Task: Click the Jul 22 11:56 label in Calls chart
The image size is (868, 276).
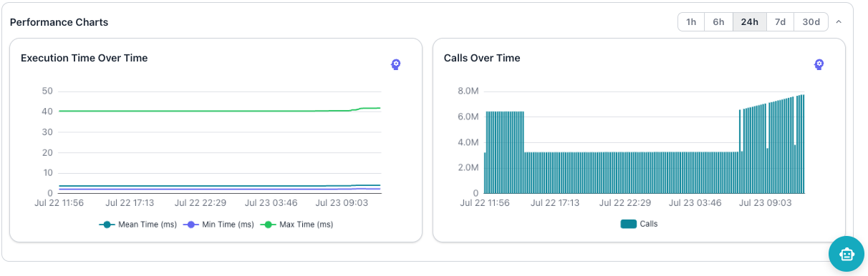Action: pyautogui.click(x=484, y=203)
